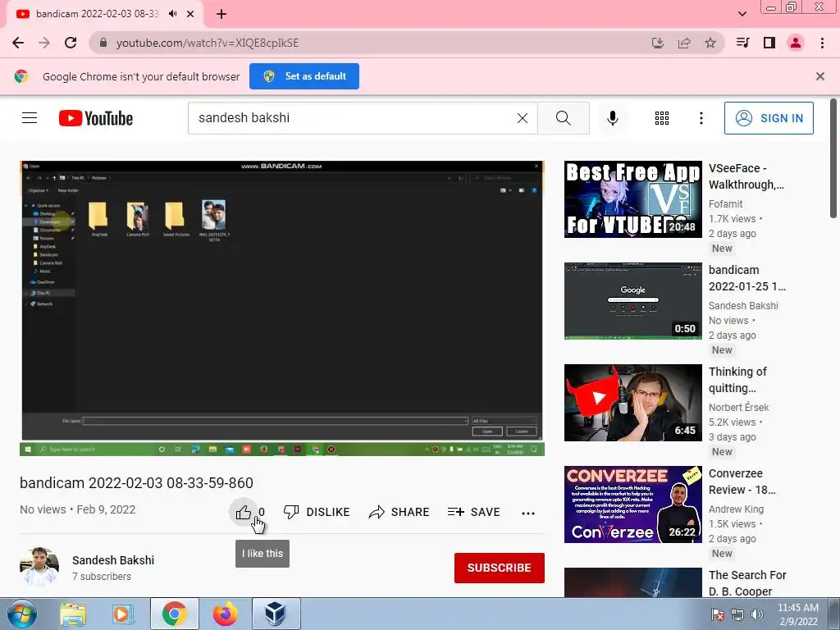
Task: Click the share page icon in address bar
Action: click(684, 43)
